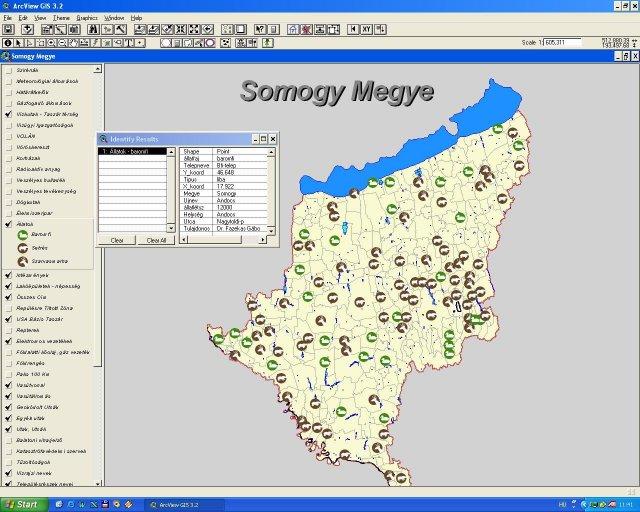Click the Clear All button
Screen dimensions: 640x512
pos(157,240)
